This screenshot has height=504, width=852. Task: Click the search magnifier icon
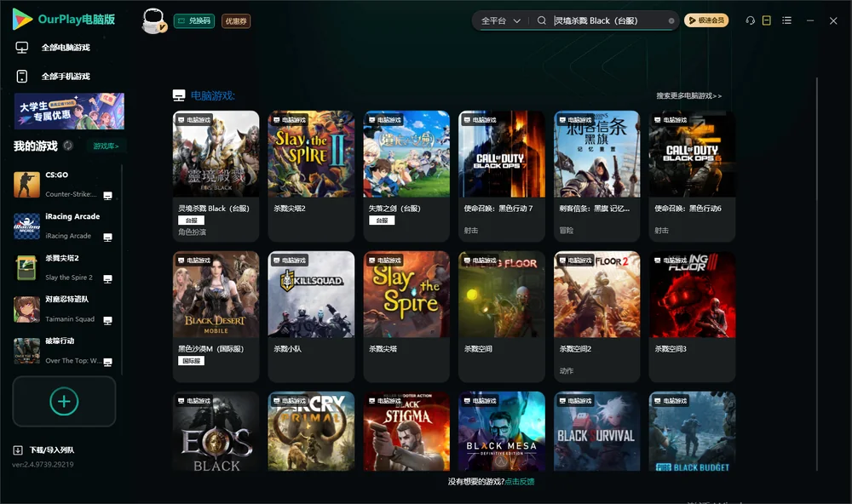pos(542,20)
